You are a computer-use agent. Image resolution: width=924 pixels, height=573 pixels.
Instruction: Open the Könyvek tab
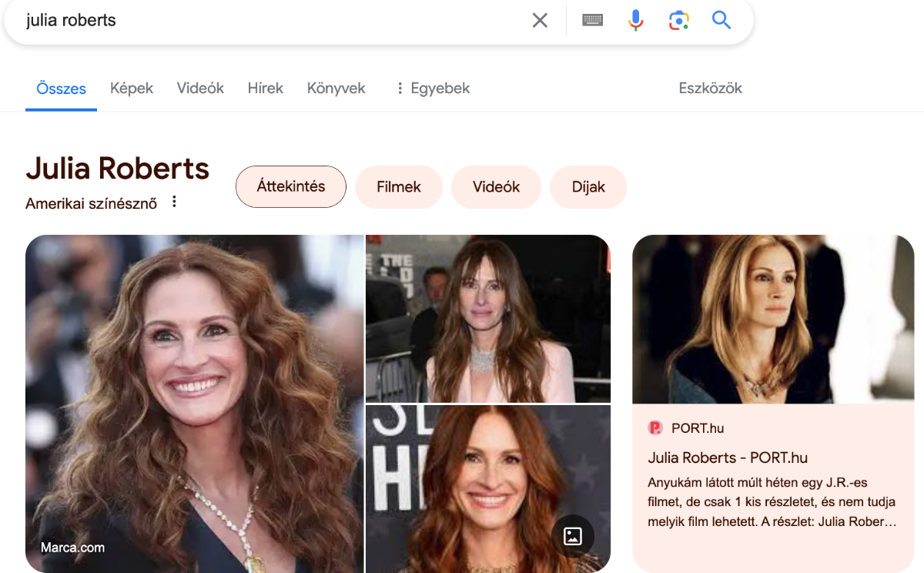(x=336, y=89)
